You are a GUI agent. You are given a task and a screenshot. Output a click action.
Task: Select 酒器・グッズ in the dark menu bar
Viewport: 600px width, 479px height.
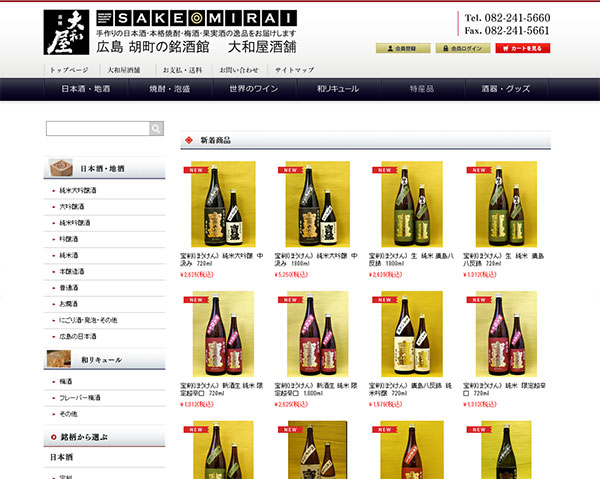[506, 89]
